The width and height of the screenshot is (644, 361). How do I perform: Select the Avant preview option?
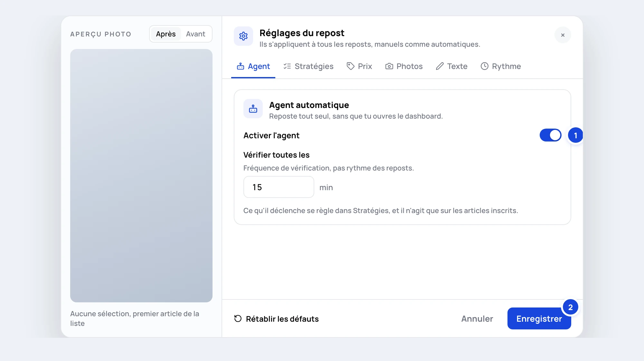(x=196, y=34)
